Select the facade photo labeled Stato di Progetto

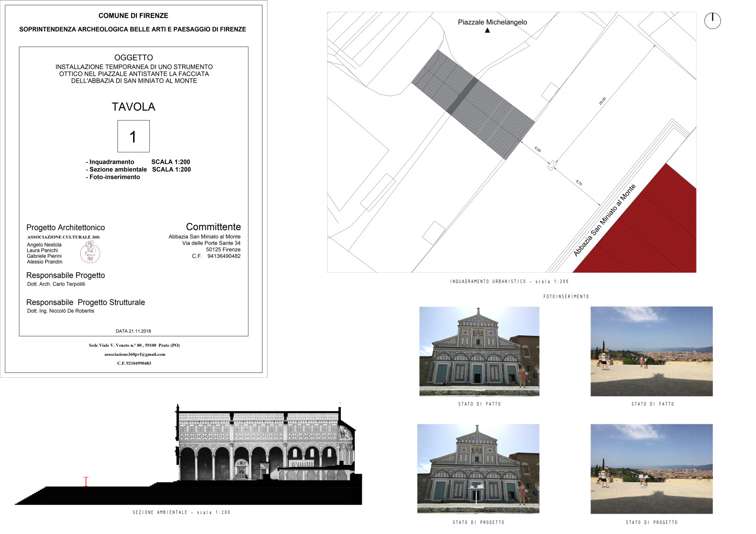478,468
